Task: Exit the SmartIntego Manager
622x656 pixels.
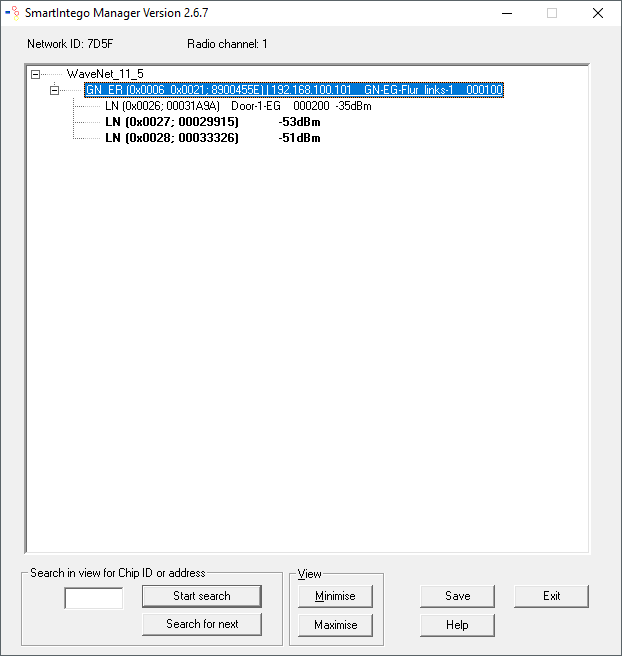Action: [x=551, y=596]
